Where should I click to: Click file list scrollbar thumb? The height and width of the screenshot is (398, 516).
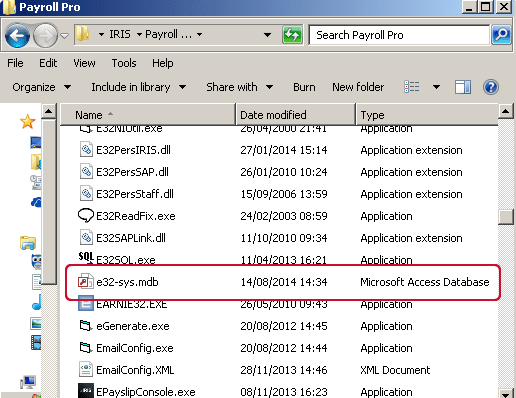coord(506,217)
